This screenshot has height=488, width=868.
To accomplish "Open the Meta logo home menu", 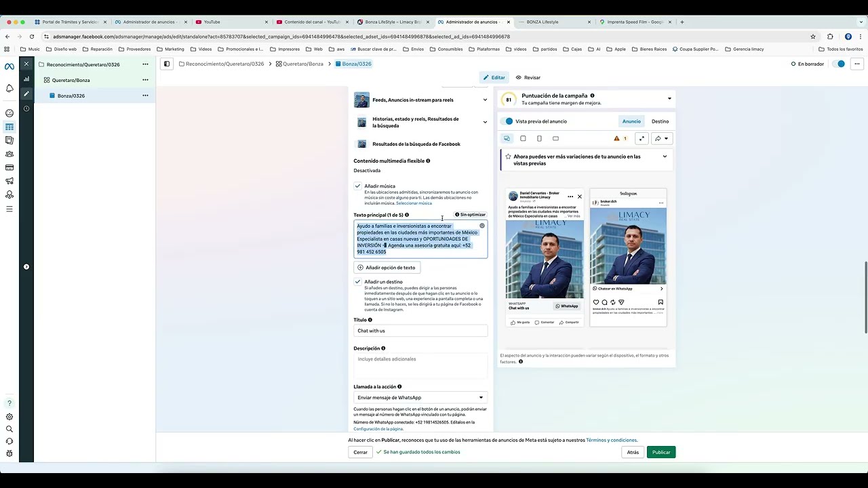I will (x=9, y=66).
